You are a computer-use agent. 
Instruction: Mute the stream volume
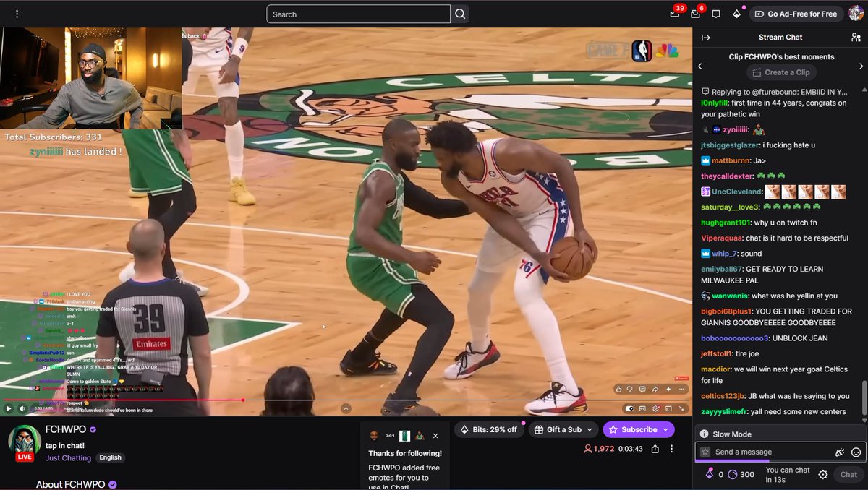(22, 408)
